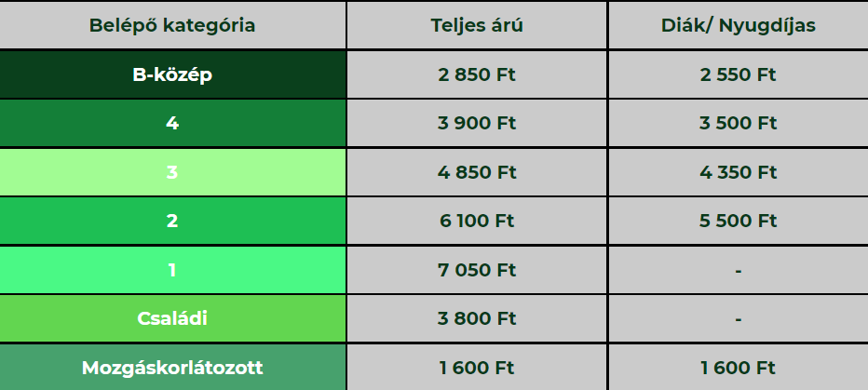Screen dimensions: 868x390
Task: Select the dark green B-közép category cell
Action: tap(172, 74)
